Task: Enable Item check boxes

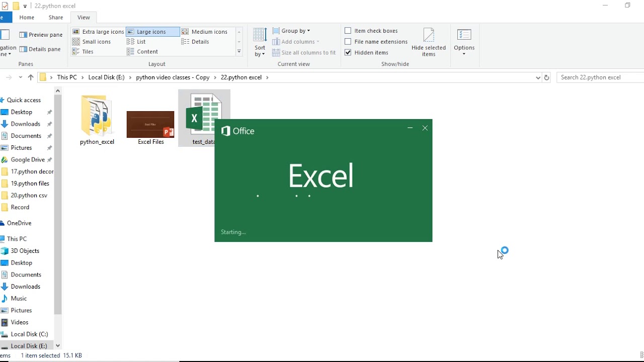Action: (371, 31)
